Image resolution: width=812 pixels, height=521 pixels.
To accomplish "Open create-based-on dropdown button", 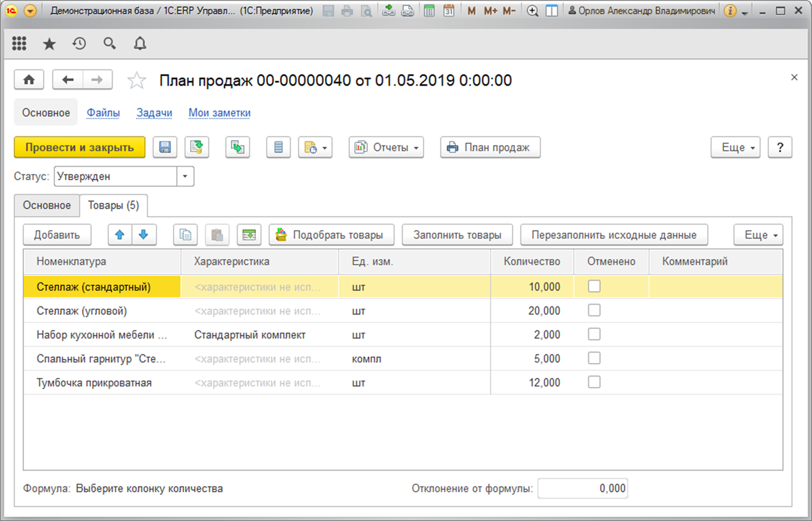I will pyautogui.click(x=315, y=147).
